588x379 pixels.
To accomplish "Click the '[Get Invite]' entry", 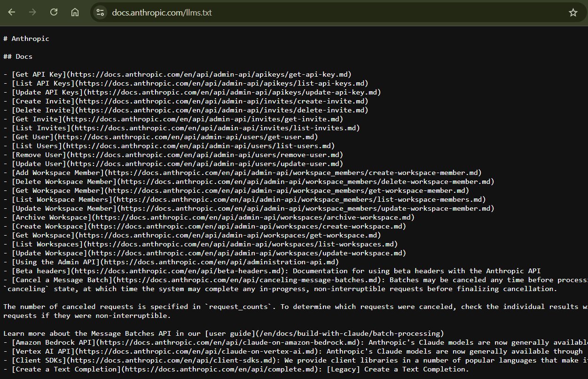I will [173, 119].
